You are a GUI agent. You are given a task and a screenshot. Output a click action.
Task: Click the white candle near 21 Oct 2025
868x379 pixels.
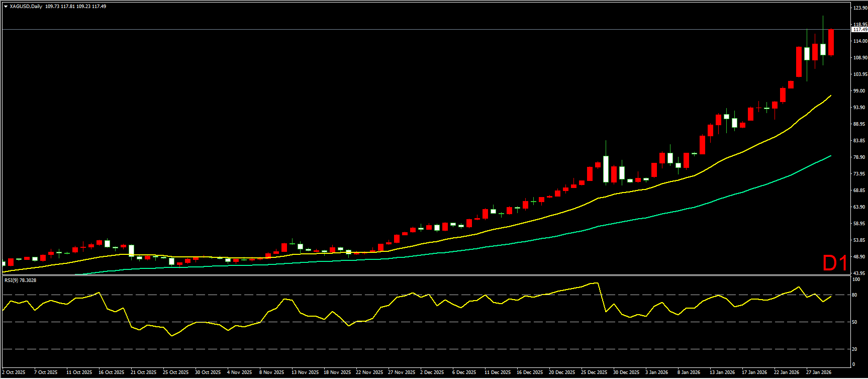pos(132,250)
